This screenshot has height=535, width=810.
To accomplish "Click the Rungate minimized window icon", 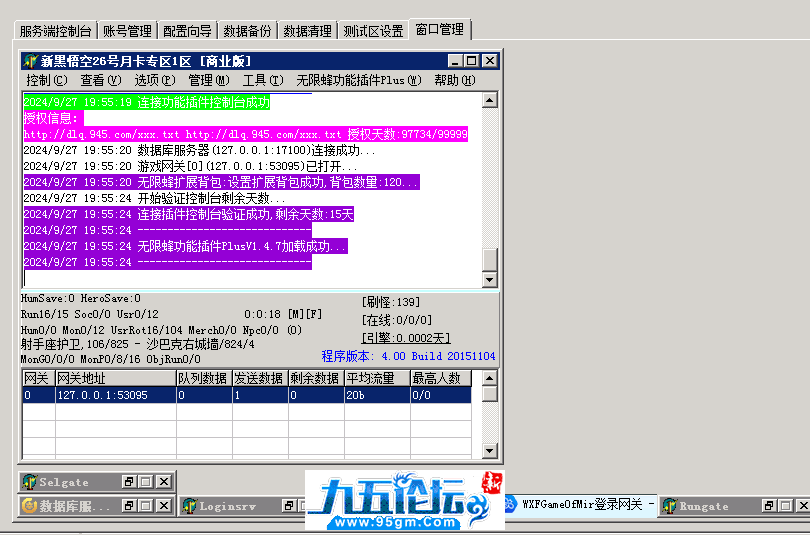I will pos(669,507).
